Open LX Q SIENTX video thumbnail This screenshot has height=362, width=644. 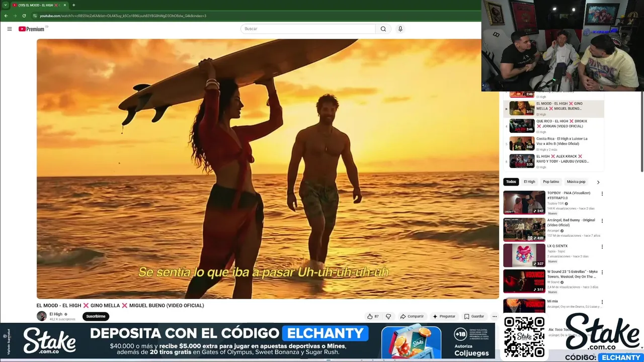(524, 255)
